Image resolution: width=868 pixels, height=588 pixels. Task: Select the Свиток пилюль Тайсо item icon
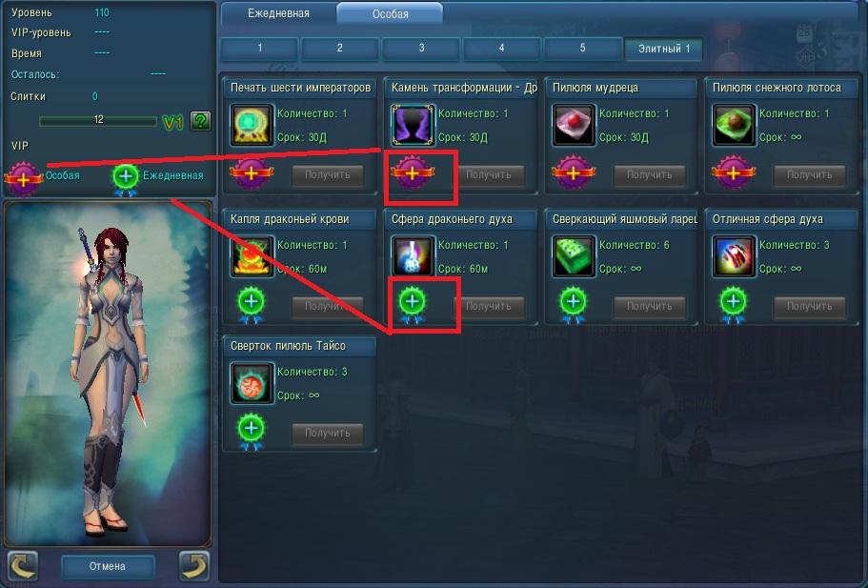252,383
